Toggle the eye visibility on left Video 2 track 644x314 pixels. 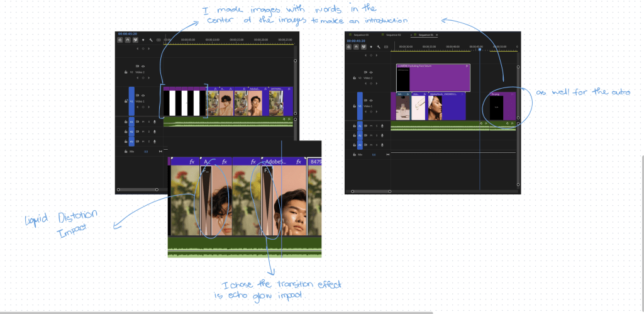pyautogui.click(x=143, y=66)
